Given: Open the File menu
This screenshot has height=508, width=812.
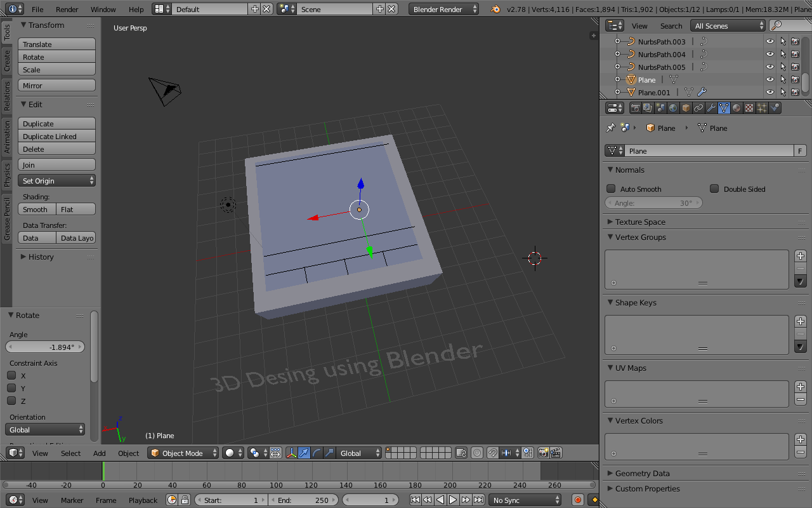Looking at the screenshot, I should pos(37,10).
